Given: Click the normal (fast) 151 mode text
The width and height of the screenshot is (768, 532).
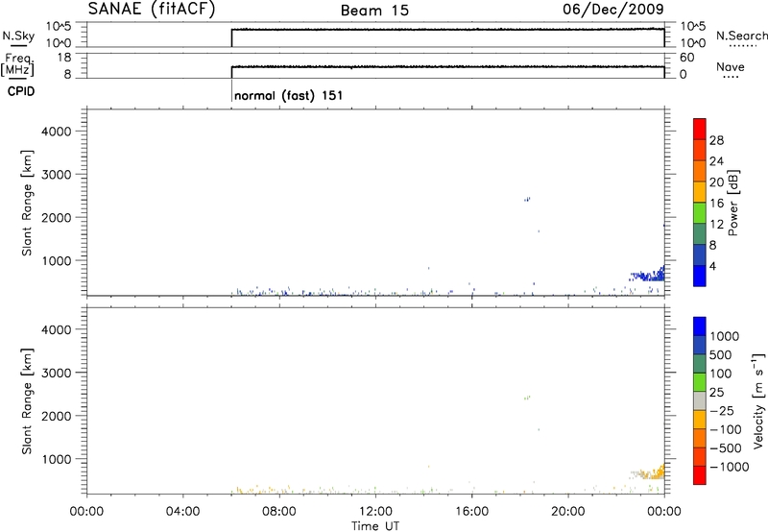Looking at the screenshot, I should coord(289,95).
